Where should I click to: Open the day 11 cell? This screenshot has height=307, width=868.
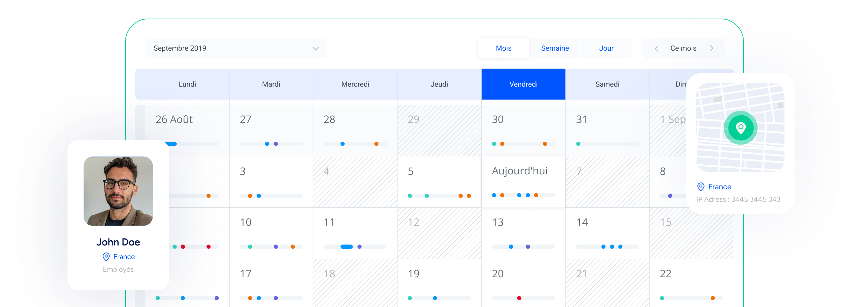[x=355, y=233]
